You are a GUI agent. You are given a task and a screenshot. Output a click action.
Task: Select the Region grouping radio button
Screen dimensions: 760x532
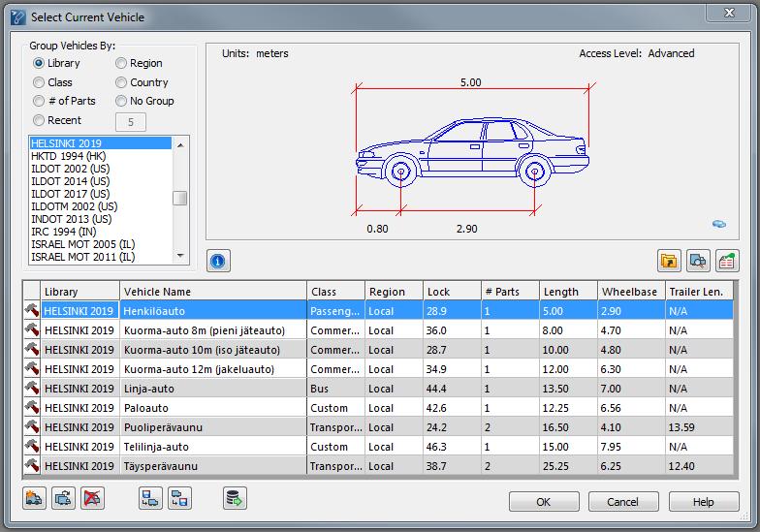click(120, 63)
